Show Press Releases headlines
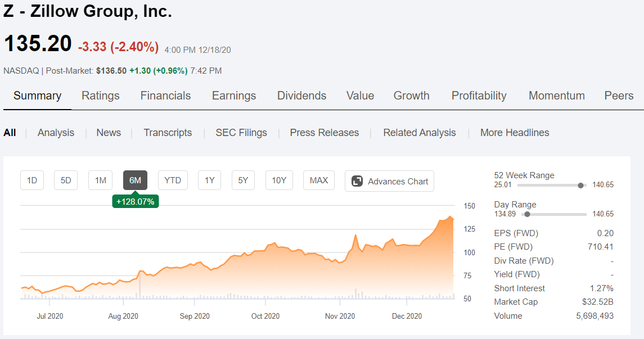 [x=324, y=133]
